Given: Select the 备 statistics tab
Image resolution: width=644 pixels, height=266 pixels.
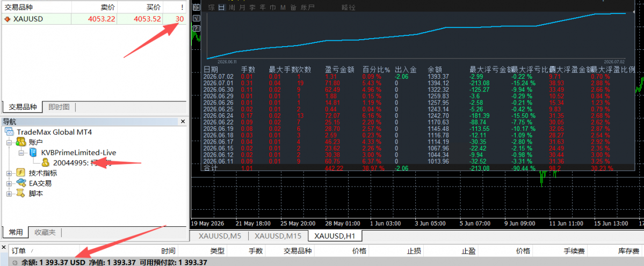Looking at the screenshot, I should pos(293,7).
